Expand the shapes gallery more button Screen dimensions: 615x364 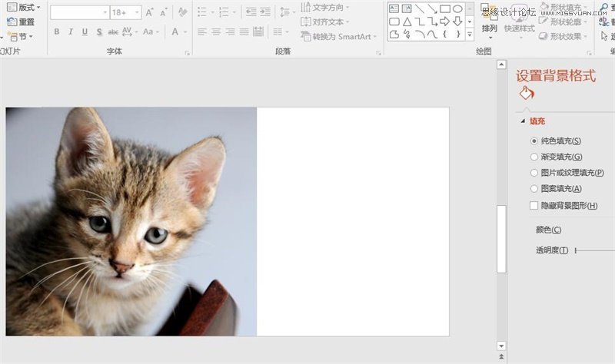(x=470, y=35)
